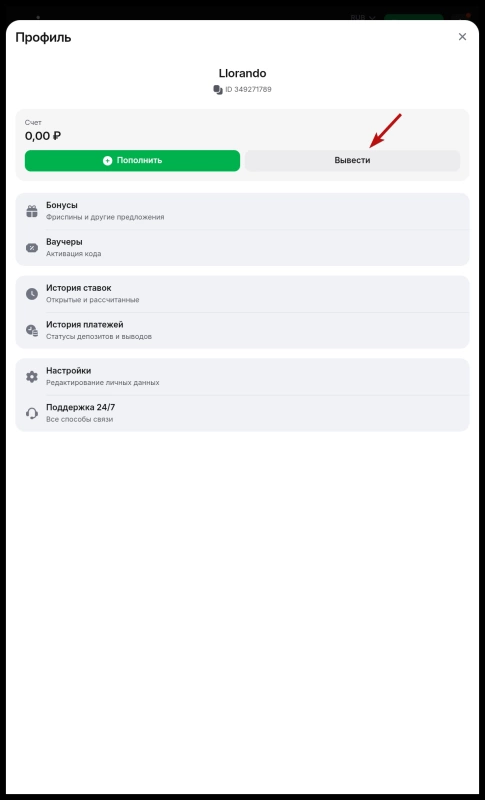This screenshot has height=800, width=485.
Task: Click the gift icon beside Бонусы
Action: coord(32,211)
